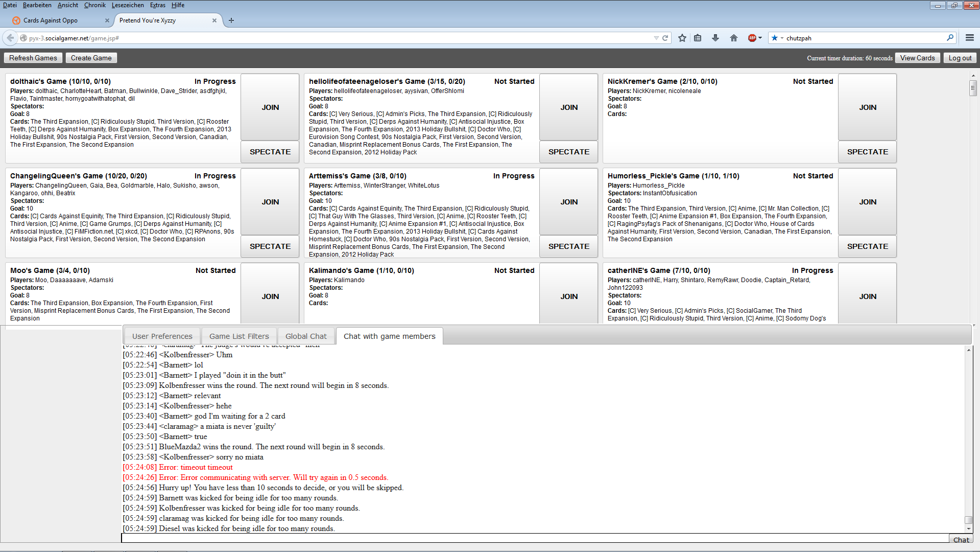Click the Log out button
The image size is (980, 552).
960,58
